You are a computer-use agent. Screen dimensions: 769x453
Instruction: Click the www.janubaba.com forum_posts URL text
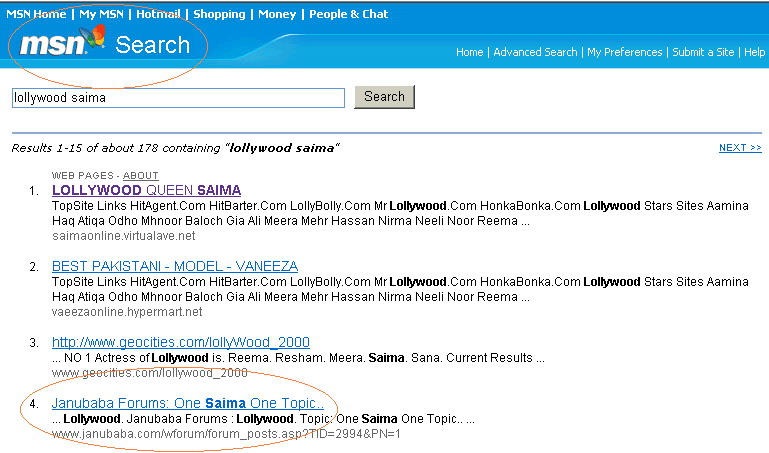click(x=226, y=434)
